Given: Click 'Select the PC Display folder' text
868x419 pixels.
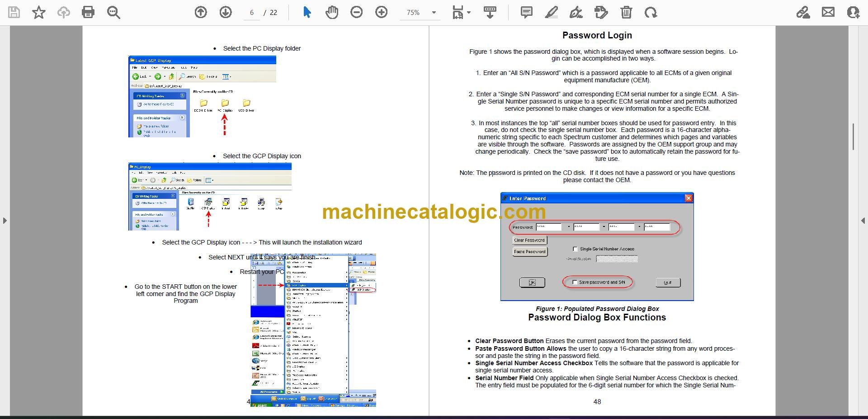Looking at the screenshot, I should coord(262,48).
